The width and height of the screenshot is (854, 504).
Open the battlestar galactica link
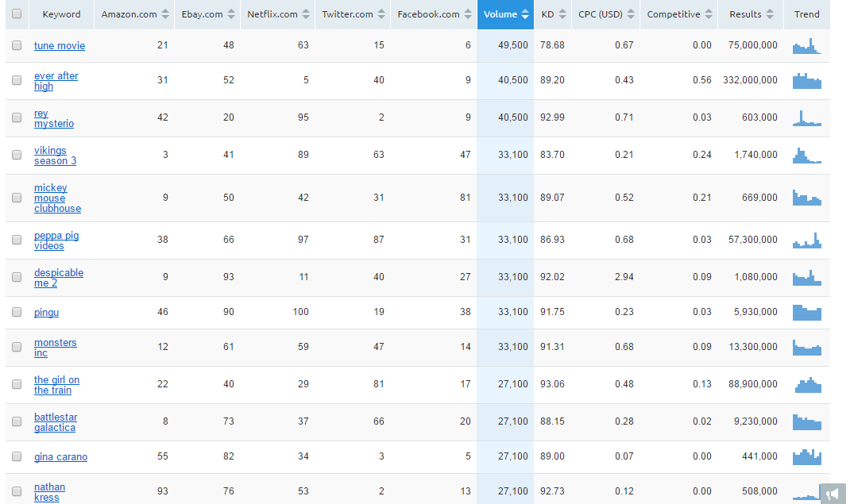pyautogui.click(x=56, y=422)
